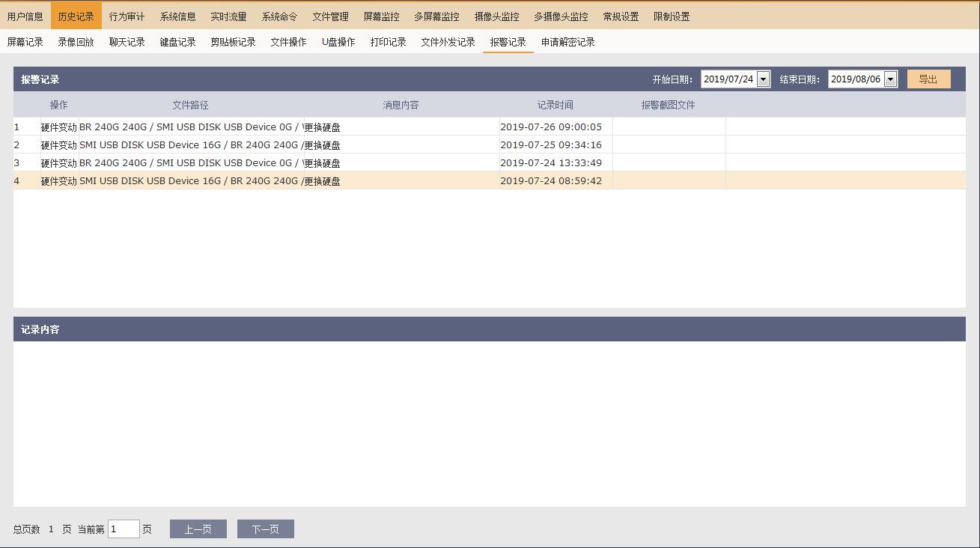Go to next page with 下一页

pyautogui.click(x=265, y=529)
